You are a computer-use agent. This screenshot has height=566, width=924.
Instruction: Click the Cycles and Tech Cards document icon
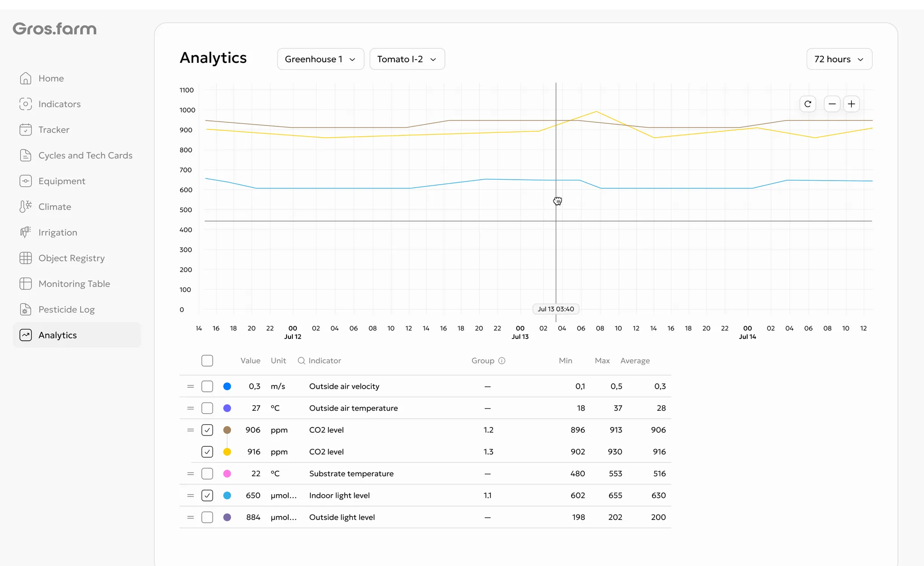[26, 156]
